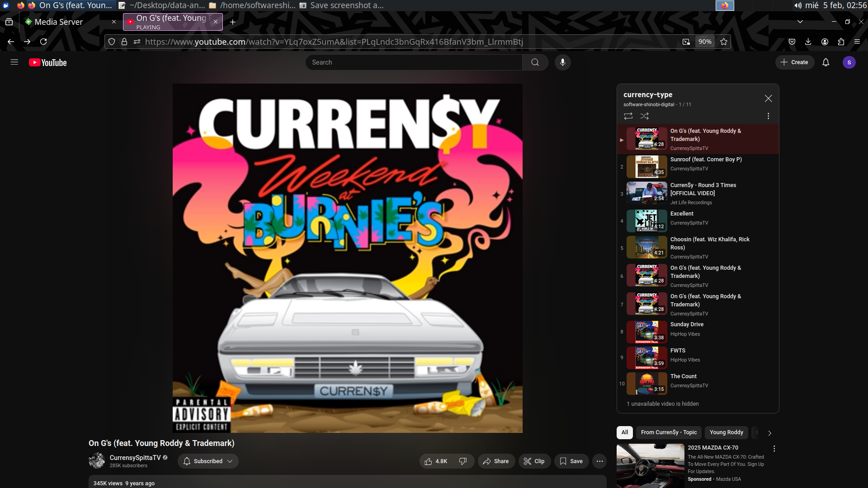This screenshot has height=488, width=868.
Task: Click the voice search microphone icon
Action: (x=562, y=62)
